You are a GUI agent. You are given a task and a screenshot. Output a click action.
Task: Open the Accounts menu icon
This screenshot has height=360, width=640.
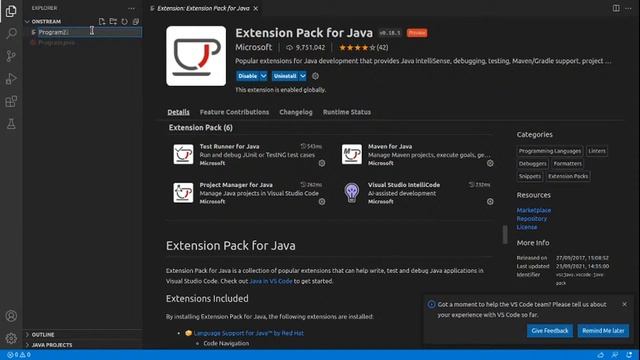11,316
